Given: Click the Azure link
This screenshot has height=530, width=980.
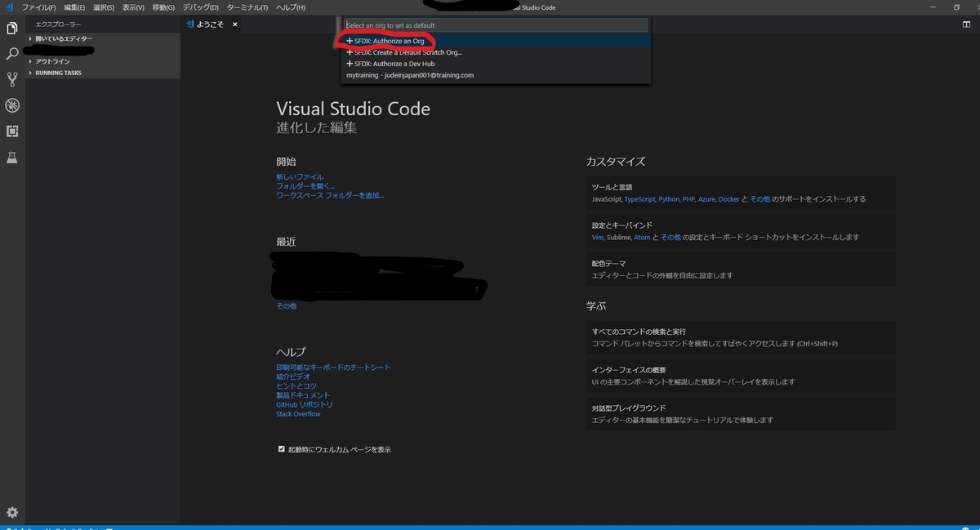Looking at the screenshot, I should pos(706,199).
